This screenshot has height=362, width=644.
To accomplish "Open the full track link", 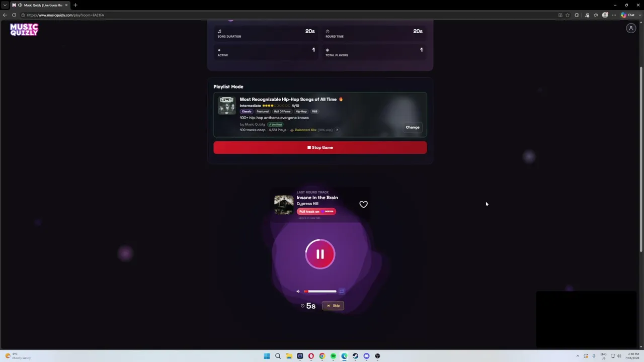I will point(316,211).
